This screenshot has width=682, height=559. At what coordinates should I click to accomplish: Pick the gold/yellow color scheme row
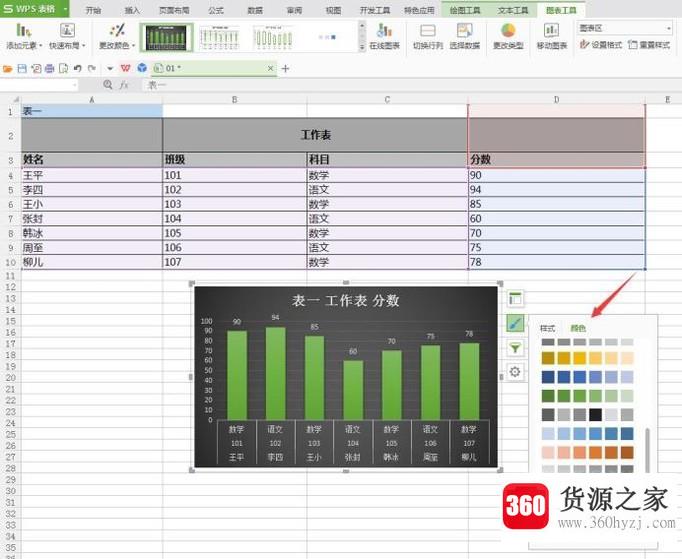click(x=587, y=358)
